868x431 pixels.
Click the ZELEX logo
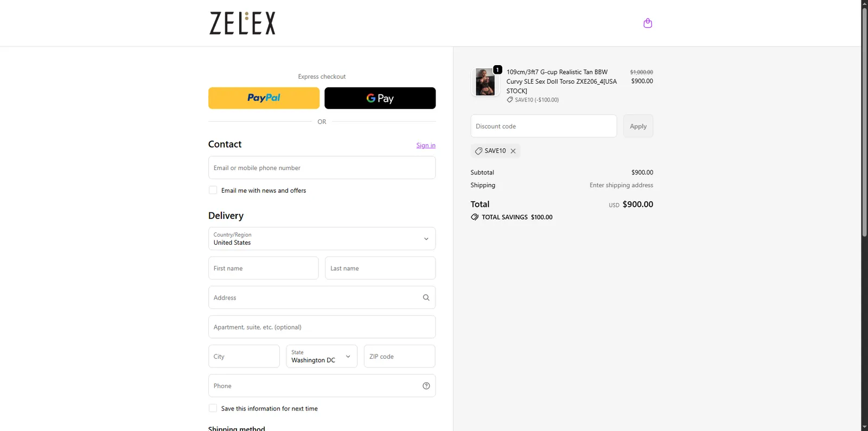coord(242,23)
